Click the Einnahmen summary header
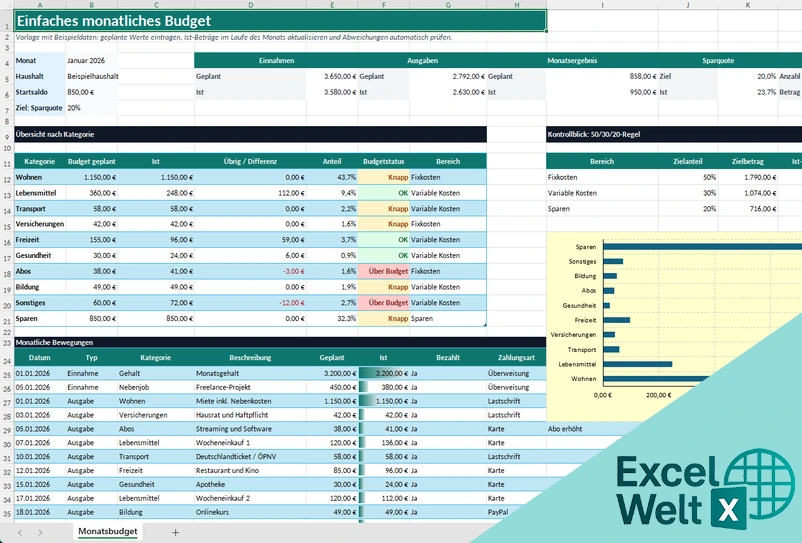802x543 pixels. tap(276, 60)
